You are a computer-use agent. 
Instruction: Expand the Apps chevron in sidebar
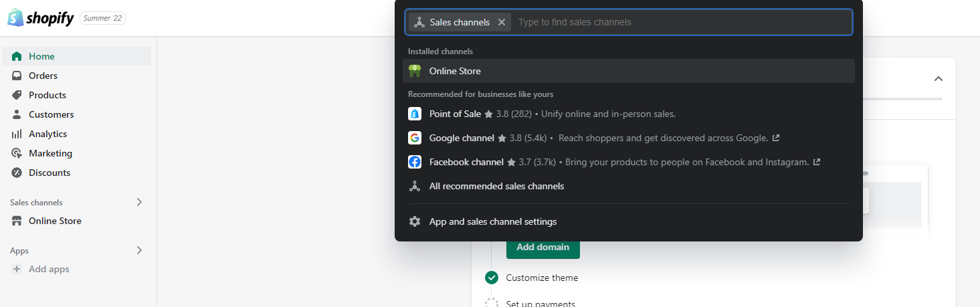point(139,250)
